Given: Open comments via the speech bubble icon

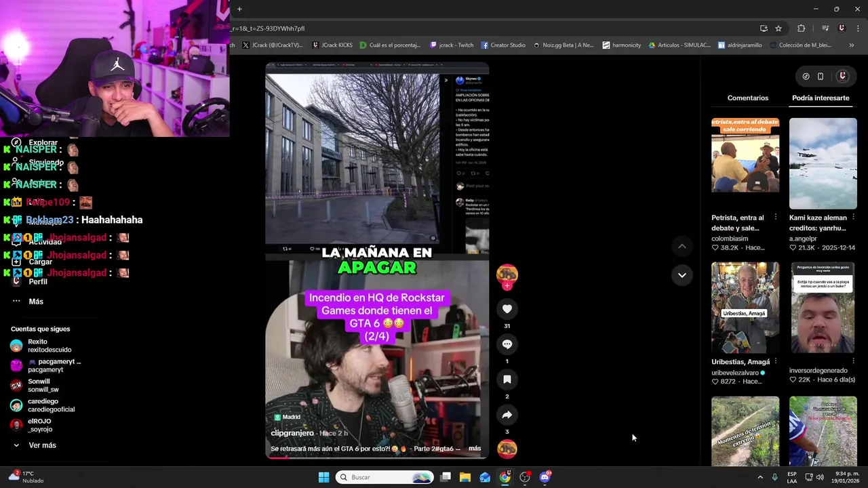Looking at the screenshot, I should click(x=507, y=344).
